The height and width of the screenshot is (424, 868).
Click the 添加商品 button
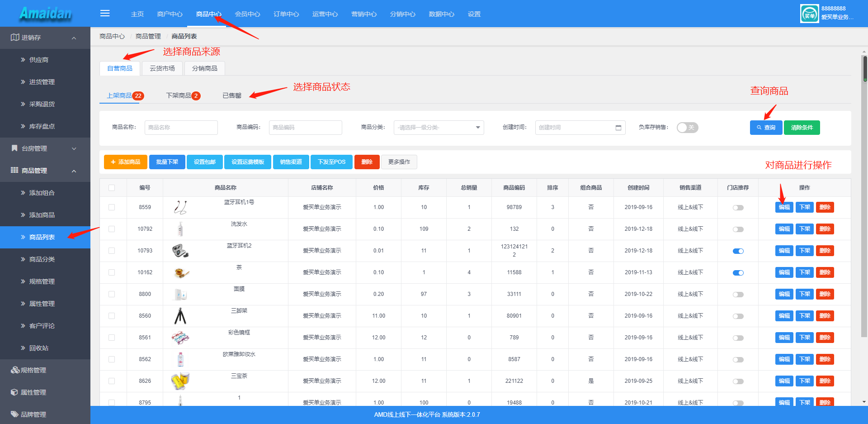125,162
